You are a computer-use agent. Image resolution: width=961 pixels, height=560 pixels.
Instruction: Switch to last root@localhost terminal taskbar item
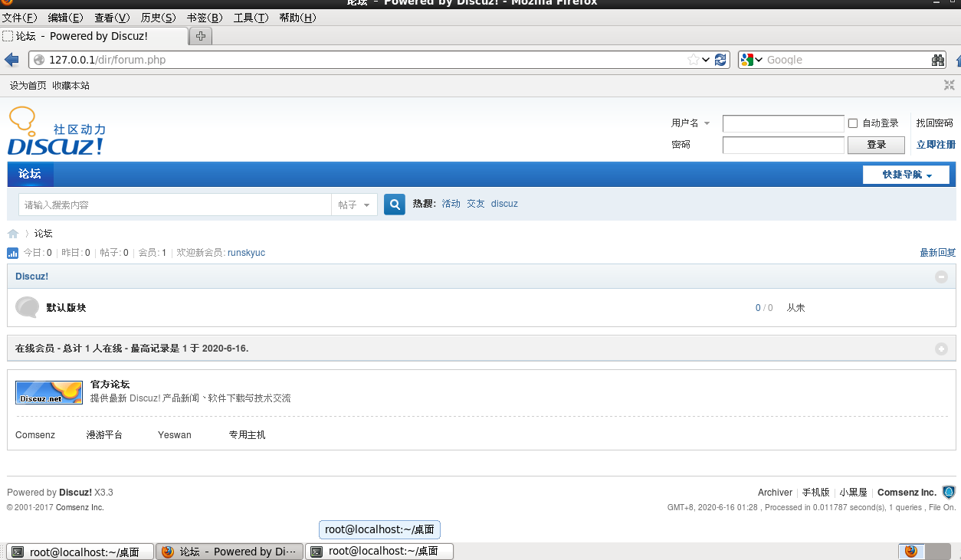tap(379, 552)
